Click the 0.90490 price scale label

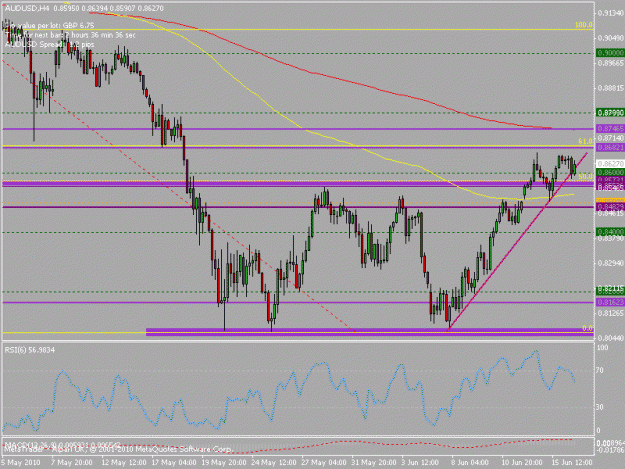point(610,38)
